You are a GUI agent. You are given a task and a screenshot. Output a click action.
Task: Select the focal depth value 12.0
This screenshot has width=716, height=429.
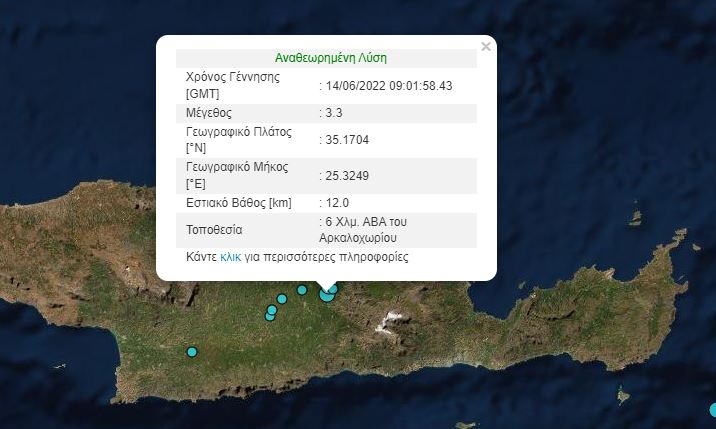pos(335,203)
